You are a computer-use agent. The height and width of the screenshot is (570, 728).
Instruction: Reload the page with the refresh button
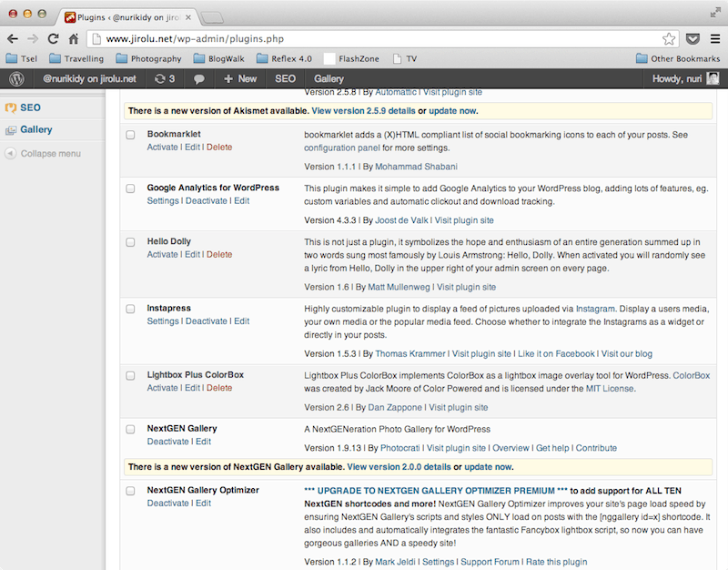pyautogui.click(x=54, y=39)
